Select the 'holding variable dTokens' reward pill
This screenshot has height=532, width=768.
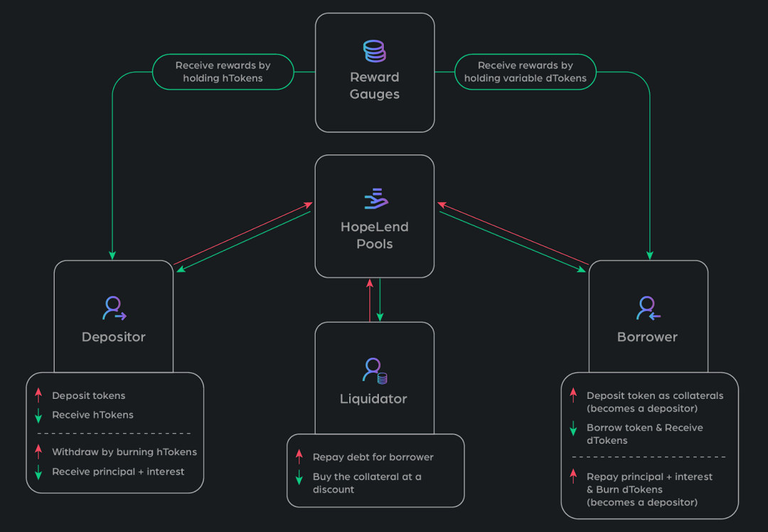point(525,72)
